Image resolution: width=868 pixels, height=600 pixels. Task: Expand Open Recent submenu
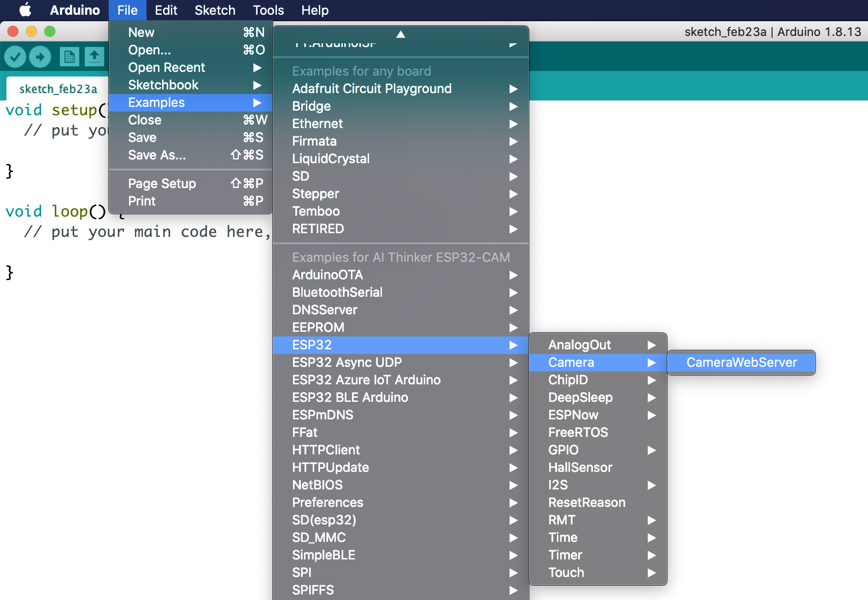[x=191, y=67]
